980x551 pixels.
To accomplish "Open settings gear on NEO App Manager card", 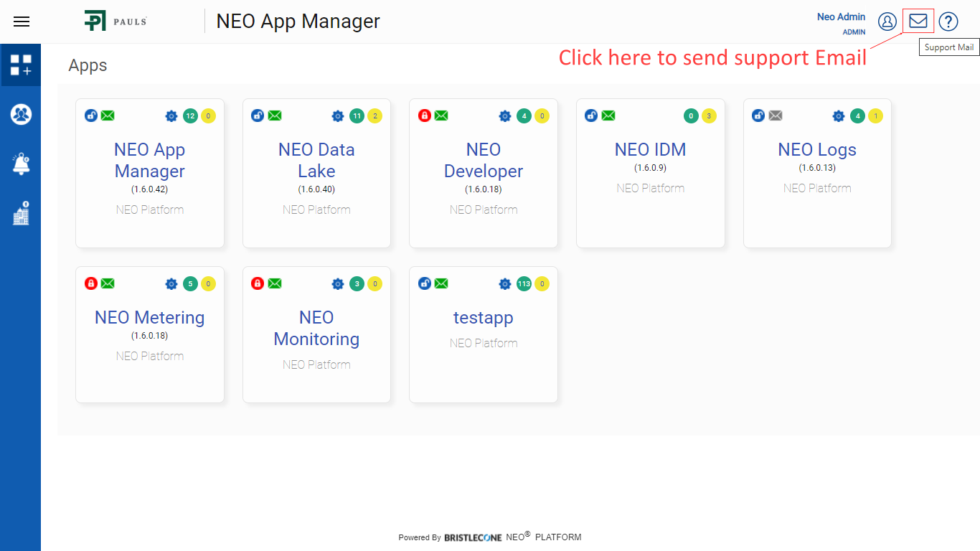I will [x=171, y=116].
